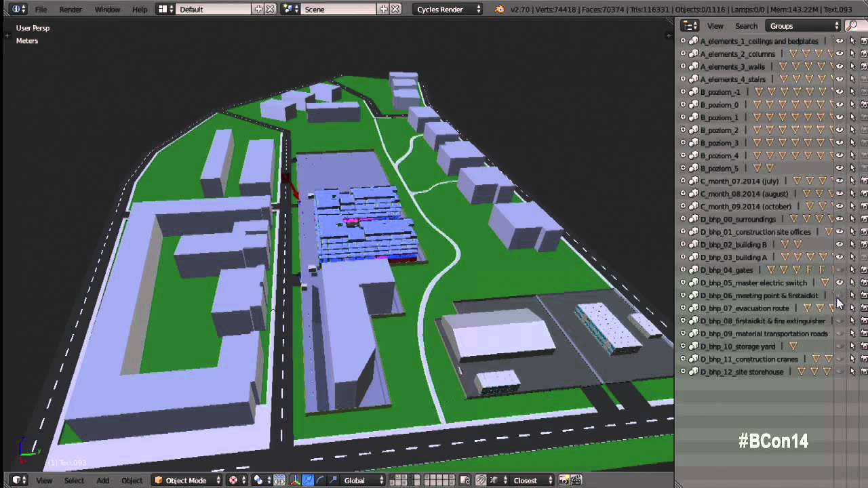Click the Blender logo icon in header
Viewport: 868px width, 488px height.
(500, 9)
